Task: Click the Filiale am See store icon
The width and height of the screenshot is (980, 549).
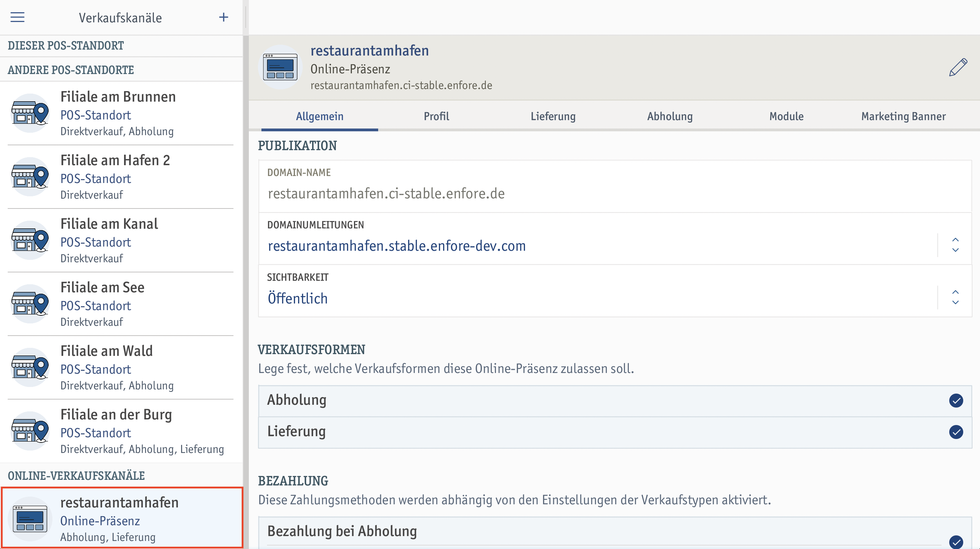Action: click(30, 303)
